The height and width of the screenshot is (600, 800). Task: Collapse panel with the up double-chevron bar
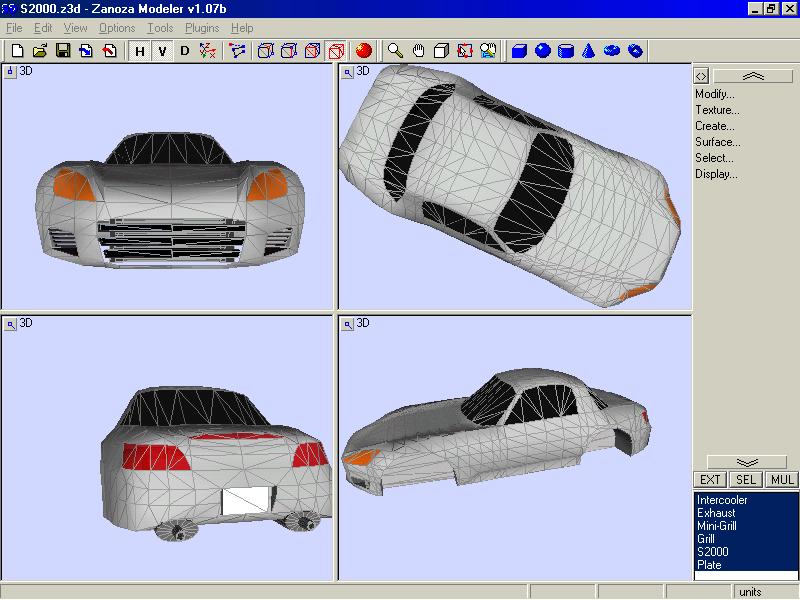(x=753, y=76)
